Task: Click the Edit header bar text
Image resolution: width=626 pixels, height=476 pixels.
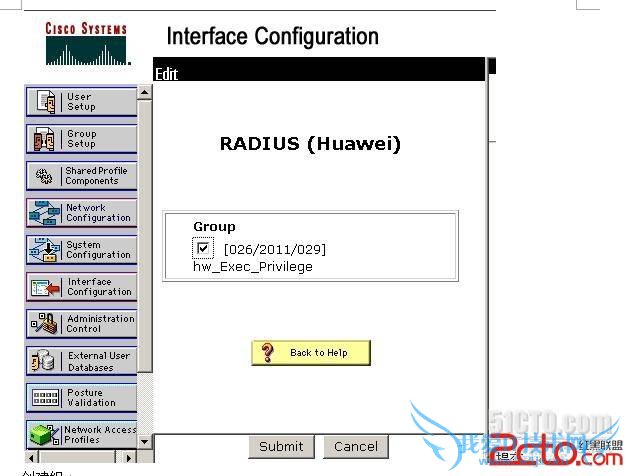Action: pos(166,74)
